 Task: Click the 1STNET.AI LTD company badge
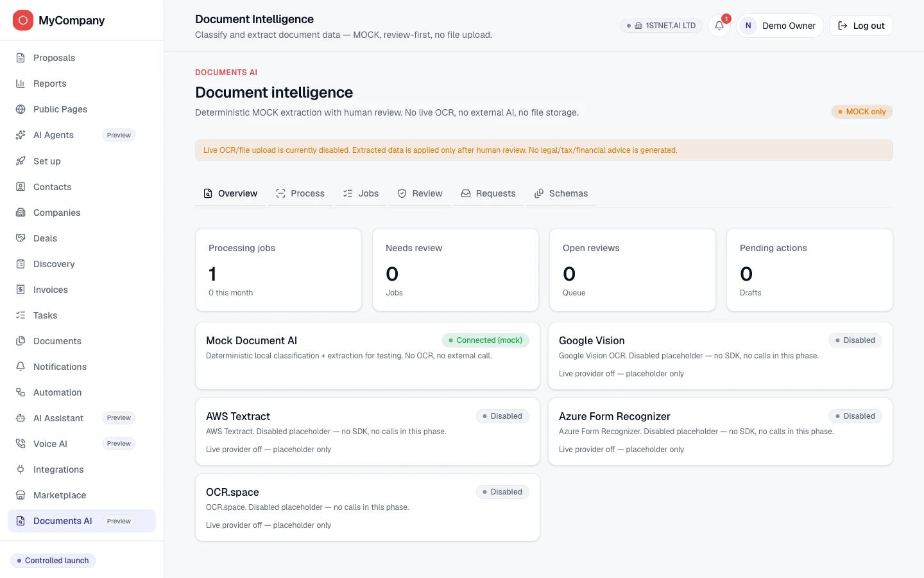(x=661, y=26)
